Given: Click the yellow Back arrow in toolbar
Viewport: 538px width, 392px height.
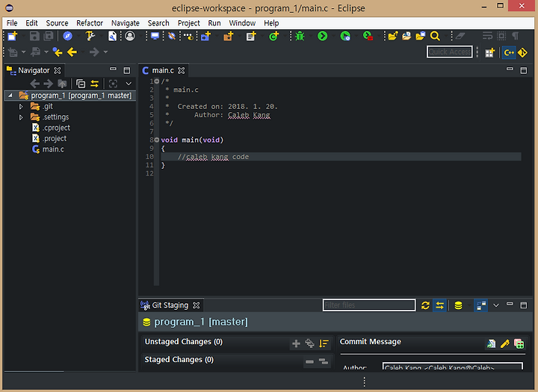Looking at the screenshot, I should point(72,52).
